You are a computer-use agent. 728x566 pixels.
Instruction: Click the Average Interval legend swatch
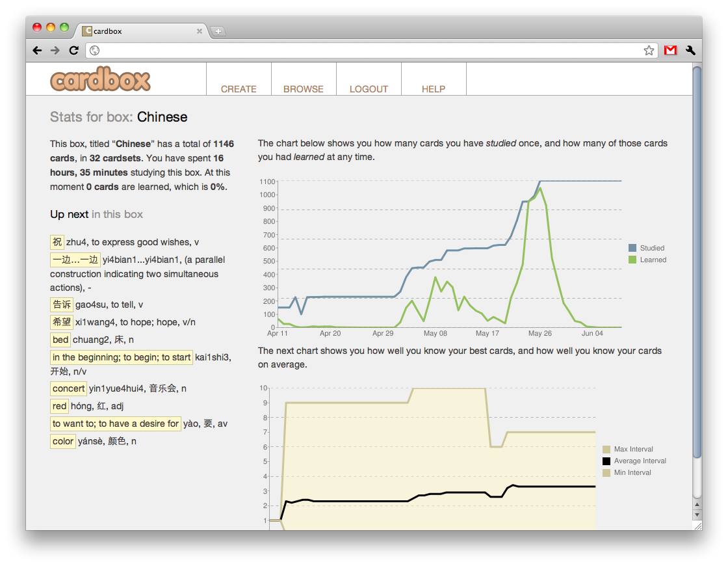coord(606,461)
